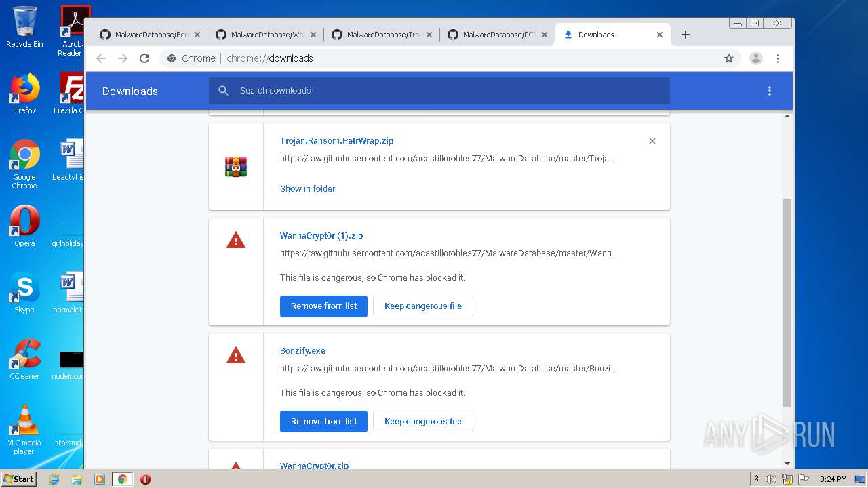868x488 pixels.
Task: Close the MalwareDatabase/Bon tab
Action: pos(197,35)
